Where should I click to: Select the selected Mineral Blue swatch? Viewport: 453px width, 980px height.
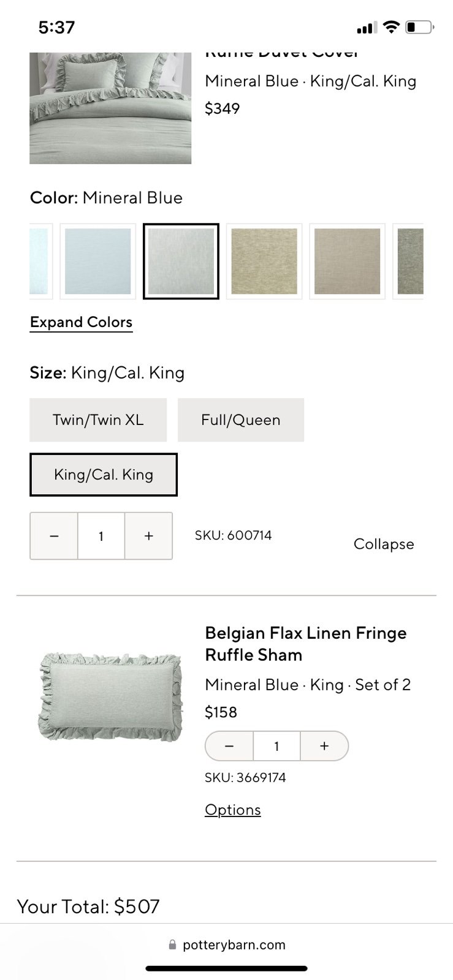coord(181,262)
